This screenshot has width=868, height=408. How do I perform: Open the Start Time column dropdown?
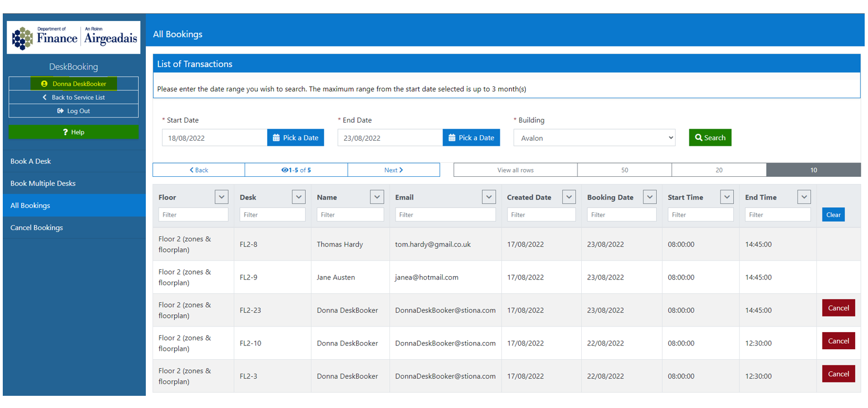727,197
